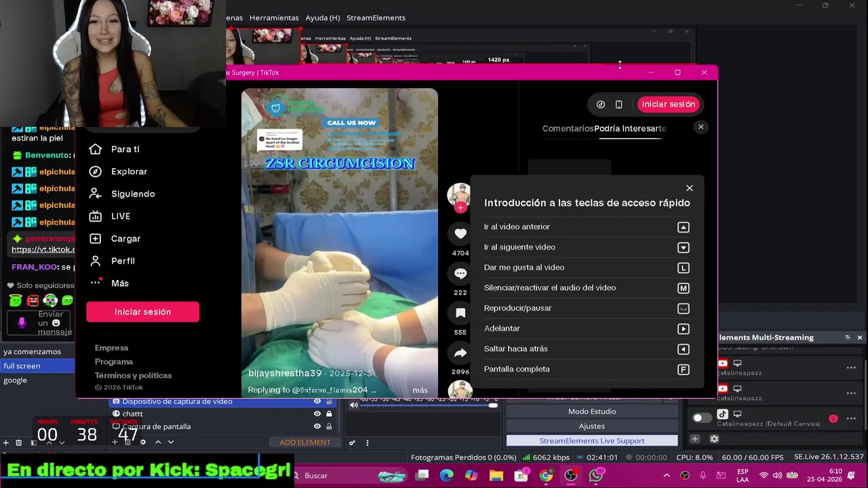Delete selected scene with trash icon
Image resolution: width=868 pixels, height=488 pixels.
pos(19,443)
